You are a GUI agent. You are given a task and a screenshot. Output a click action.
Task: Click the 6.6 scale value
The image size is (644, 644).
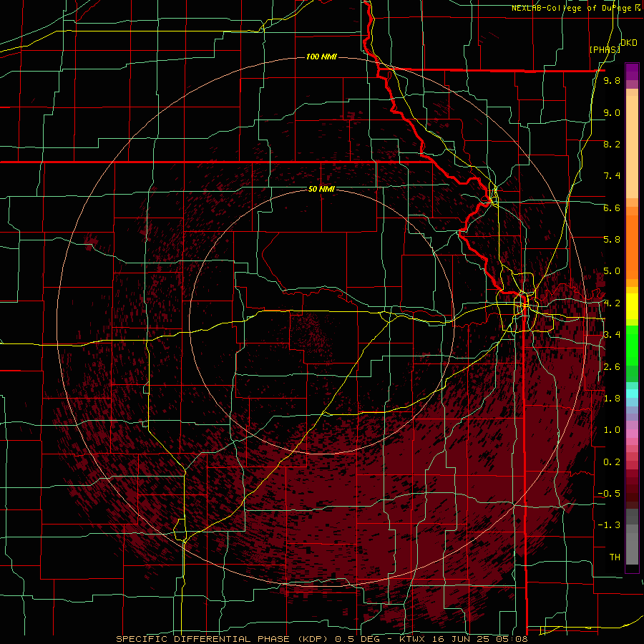tap(612, 208)
